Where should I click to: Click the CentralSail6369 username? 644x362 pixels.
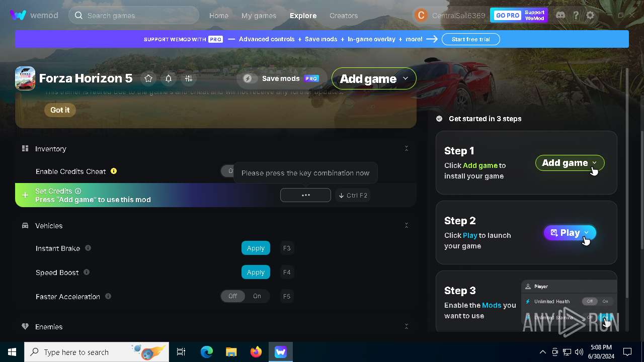[458, 16]
